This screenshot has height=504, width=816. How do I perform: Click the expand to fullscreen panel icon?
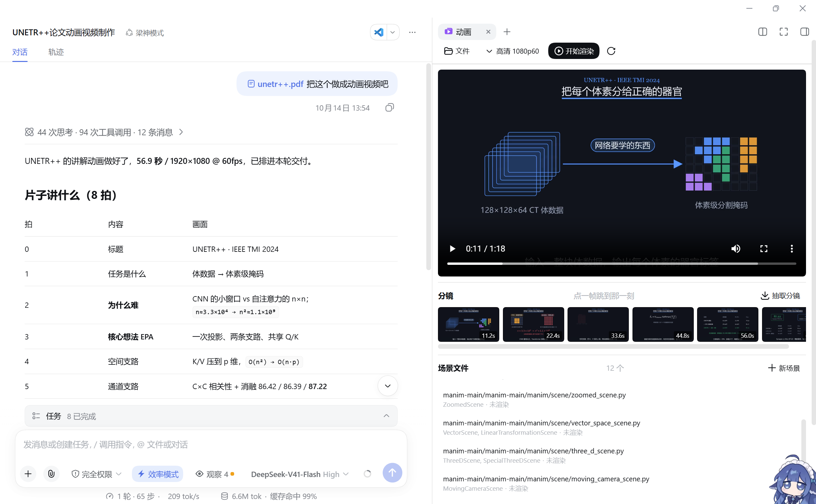pos(783,32)
